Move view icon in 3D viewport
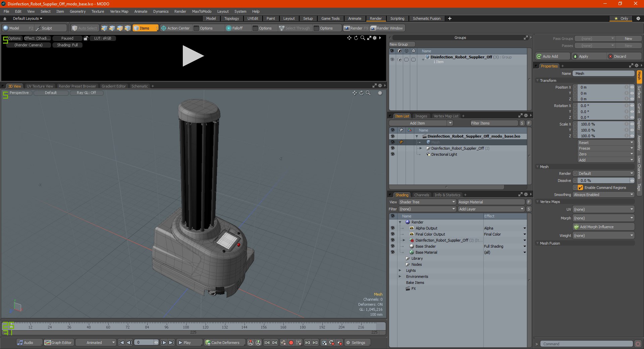The height and width of the screenshot is (349, 644). pyautogui.click(x=355, y=93)
